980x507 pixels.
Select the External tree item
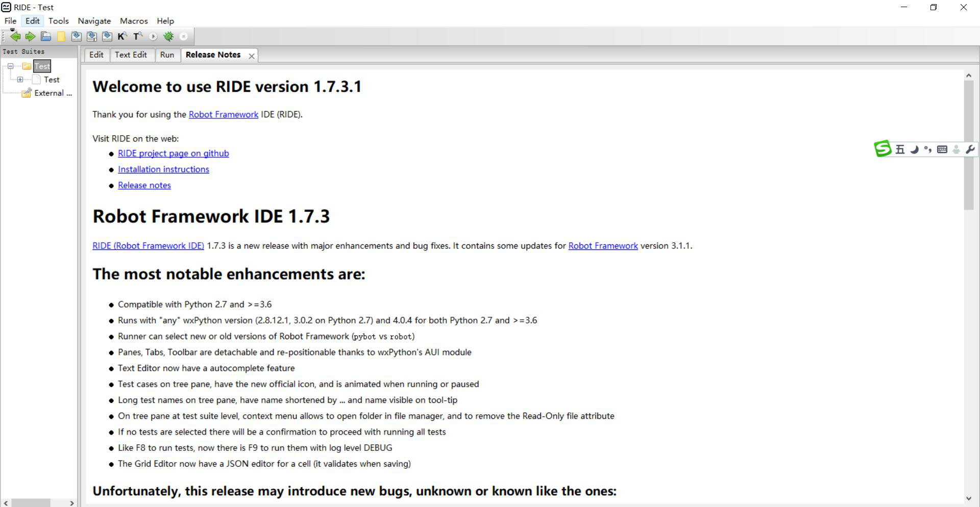tap(53, 93)
